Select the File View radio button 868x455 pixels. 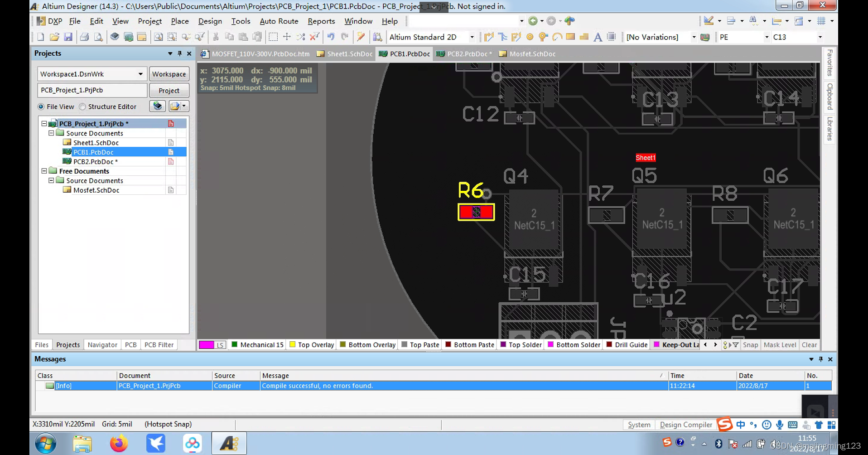(41, 106)
